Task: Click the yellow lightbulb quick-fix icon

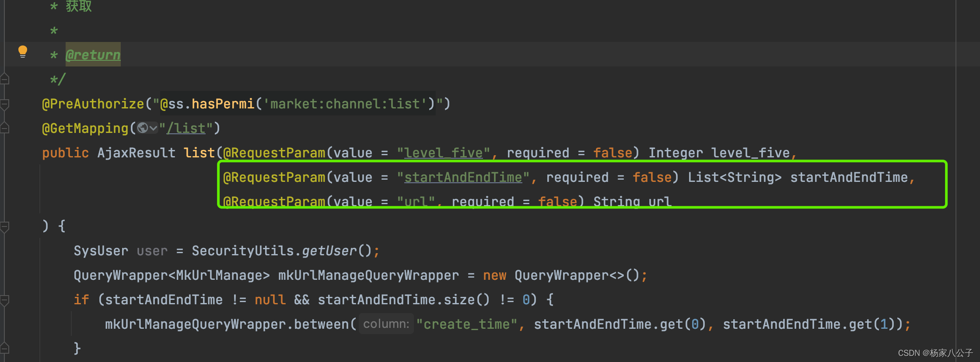Action: point(23,52)
